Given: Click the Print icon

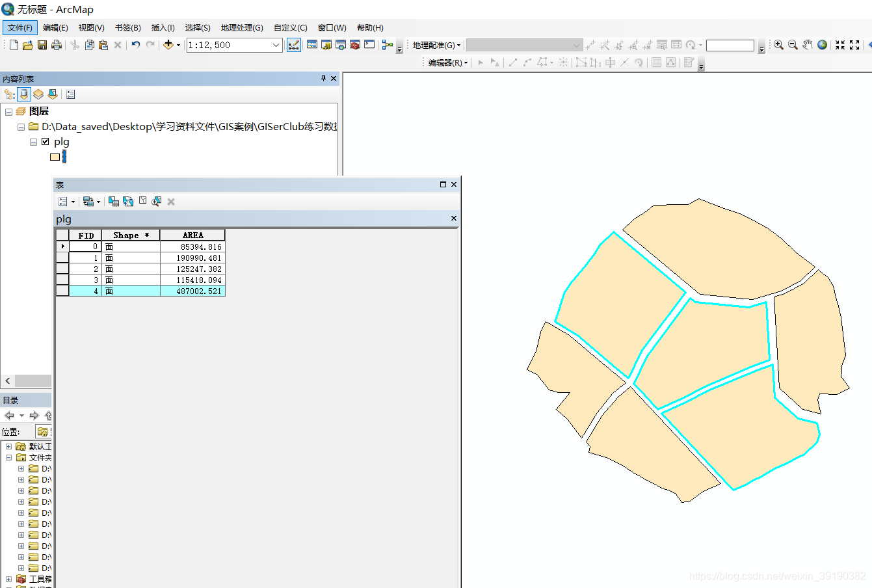Looking at the screenshot, I should 57,45.
